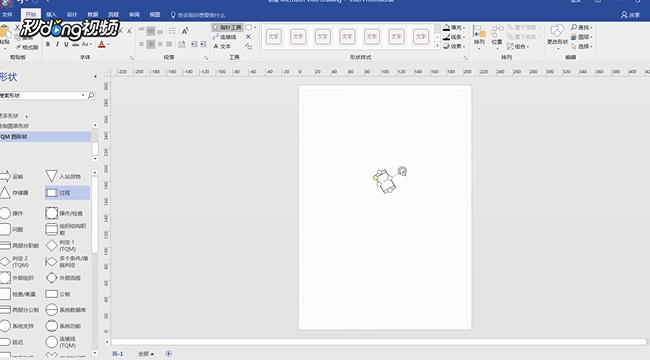Click the bullets list icon

tap(172, 31)
